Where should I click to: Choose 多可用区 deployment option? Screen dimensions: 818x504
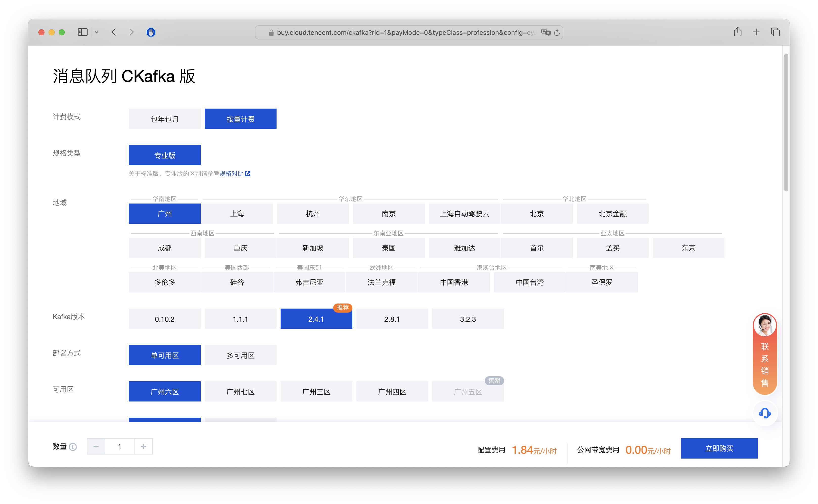click(x=240, y=355)
